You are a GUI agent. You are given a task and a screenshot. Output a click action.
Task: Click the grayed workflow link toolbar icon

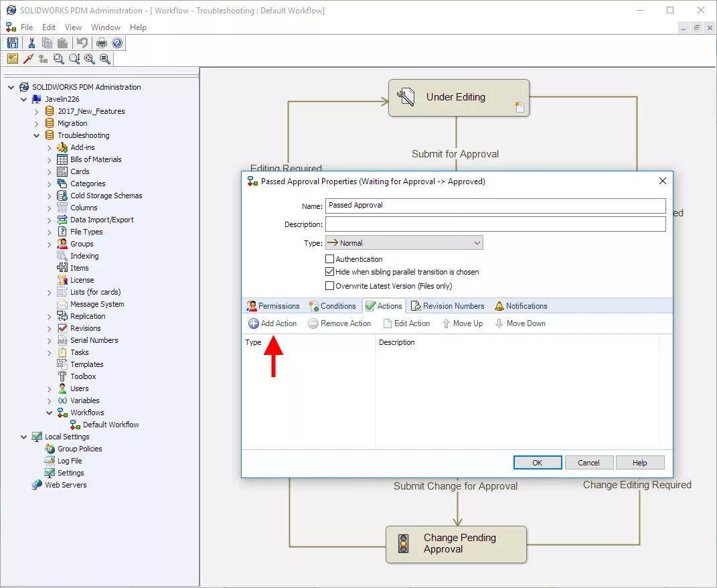43,58
